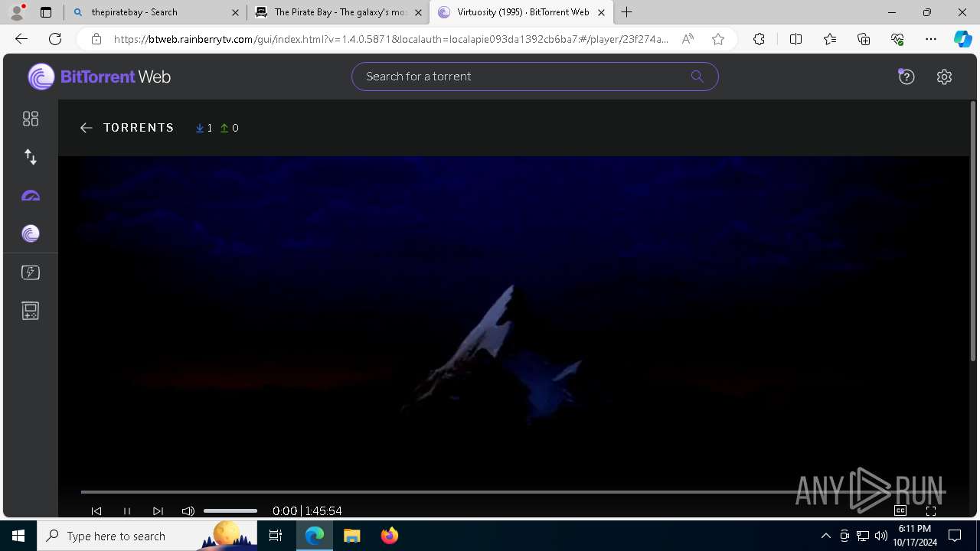Refresh the current page
This screenshot has height=551, width=980.
click(x=55, y=39)
